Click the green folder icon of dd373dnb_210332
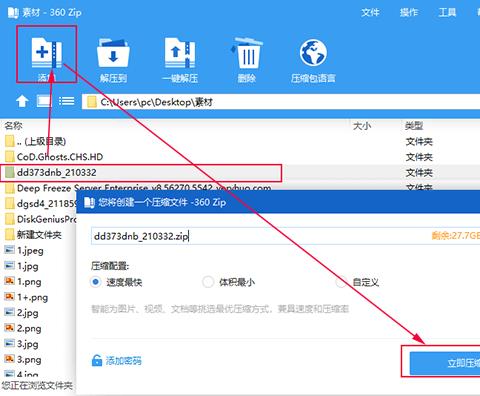 (x=10, y=172)
